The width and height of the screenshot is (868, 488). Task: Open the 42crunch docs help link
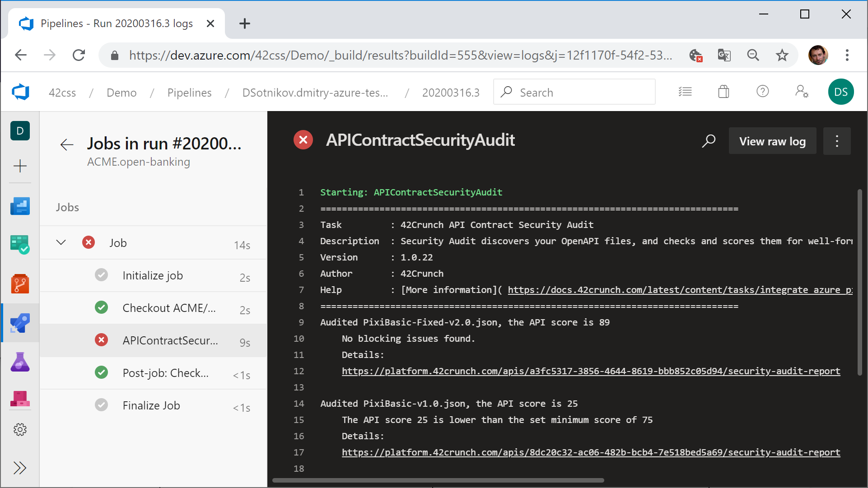coord(680,290)
